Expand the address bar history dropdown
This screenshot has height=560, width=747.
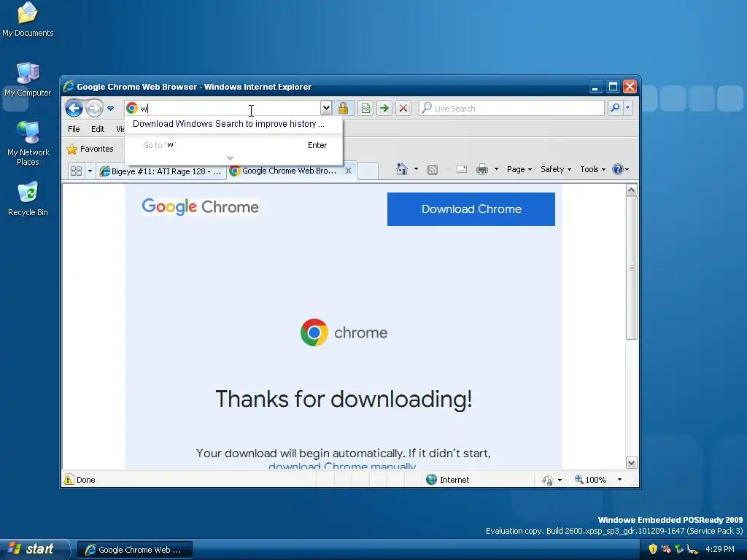click(x=326, y=108)
